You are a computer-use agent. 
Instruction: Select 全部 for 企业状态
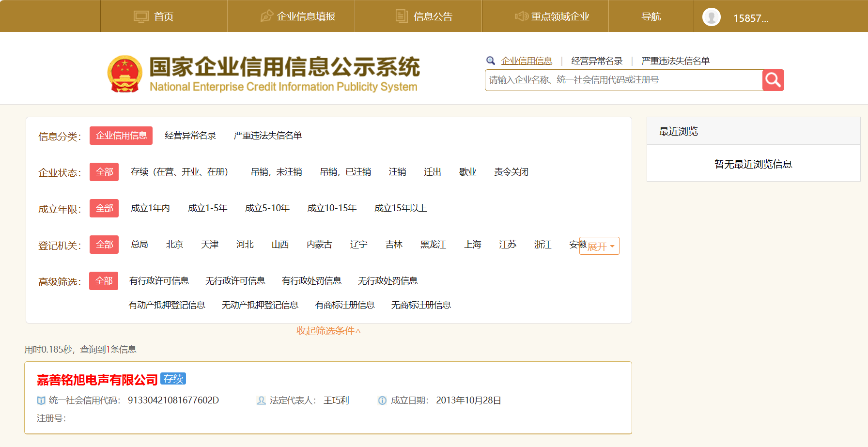(104, 172)
